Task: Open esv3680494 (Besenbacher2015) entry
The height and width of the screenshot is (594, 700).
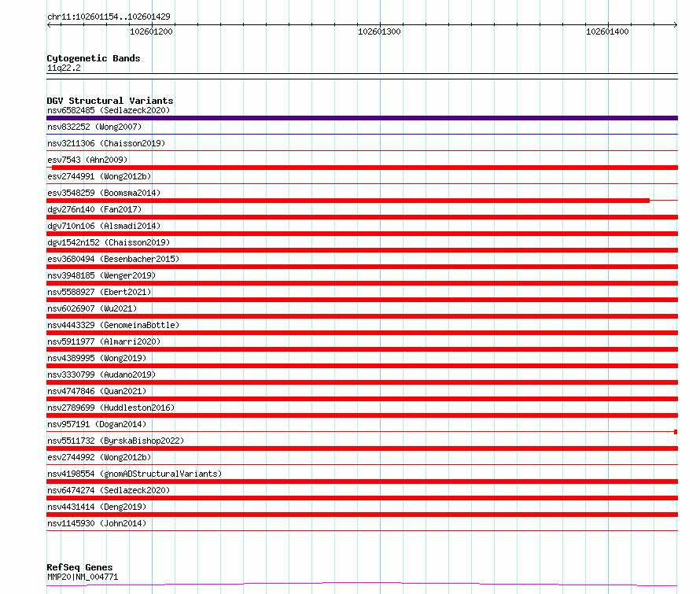Action: click(113, 259)
